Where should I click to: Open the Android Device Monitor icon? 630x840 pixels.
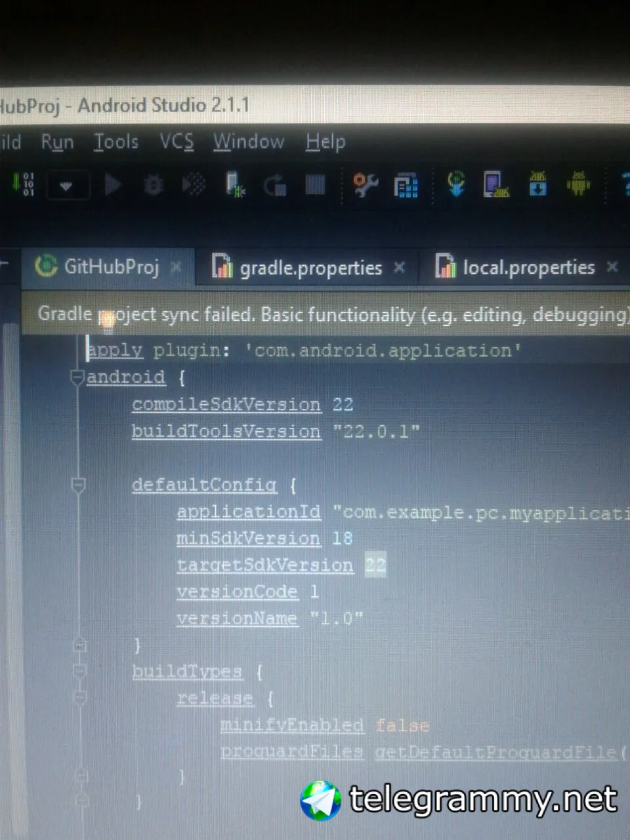pos(578,184)
